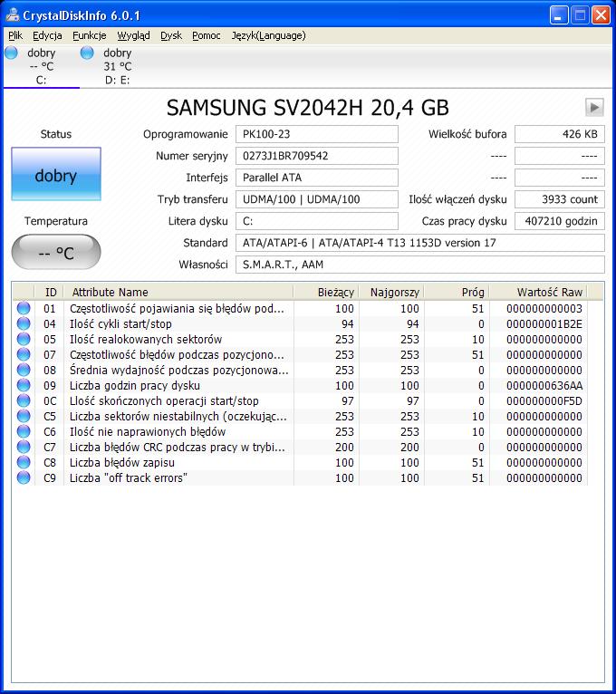
Task: Click the SAMSUNG SV2042H 20,4 GB title
Action: click(308, 108)
